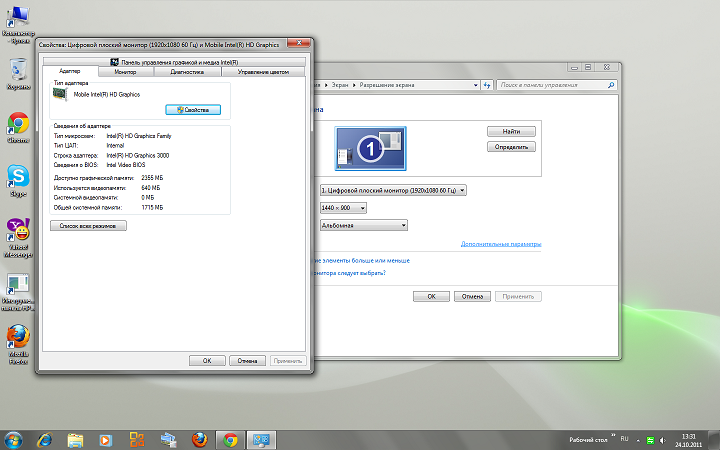The height and width of the screenshot is (450, 720).
Task: Switch to Chrome in the taskbar
Action: [x=231, y=440]
